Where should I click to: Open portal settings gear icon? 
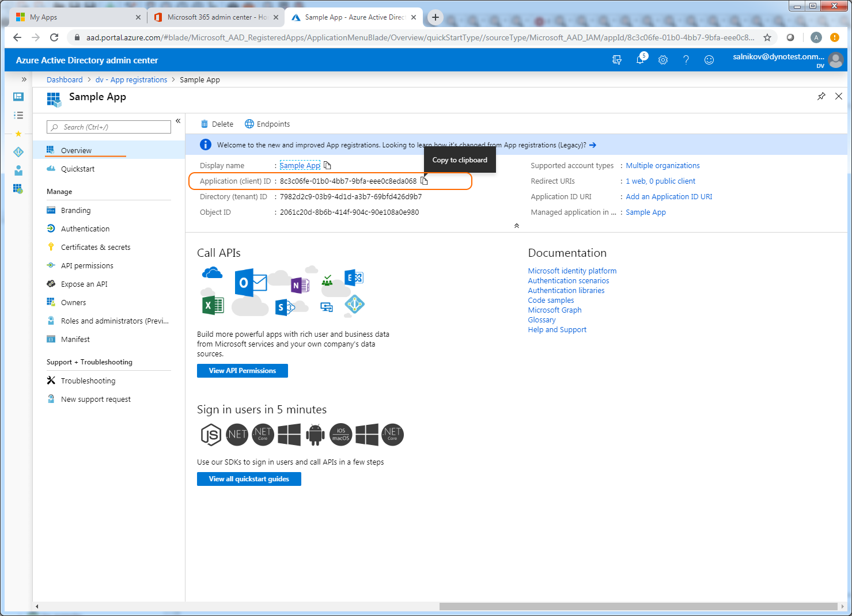point(663,60)
